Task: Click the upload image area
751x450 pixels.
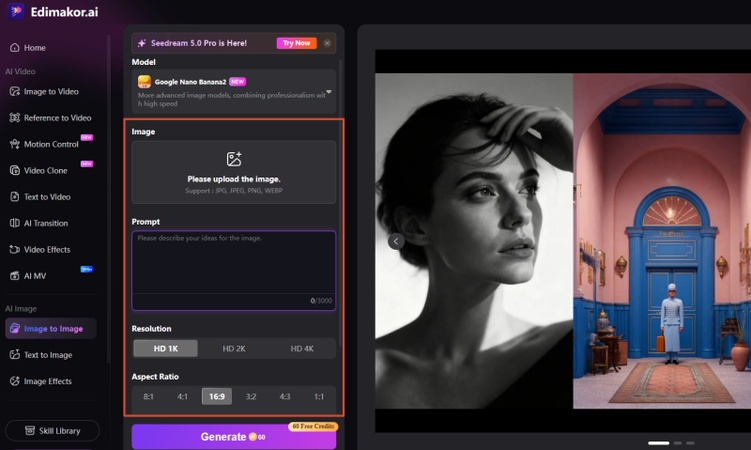Action: point(234,172)
